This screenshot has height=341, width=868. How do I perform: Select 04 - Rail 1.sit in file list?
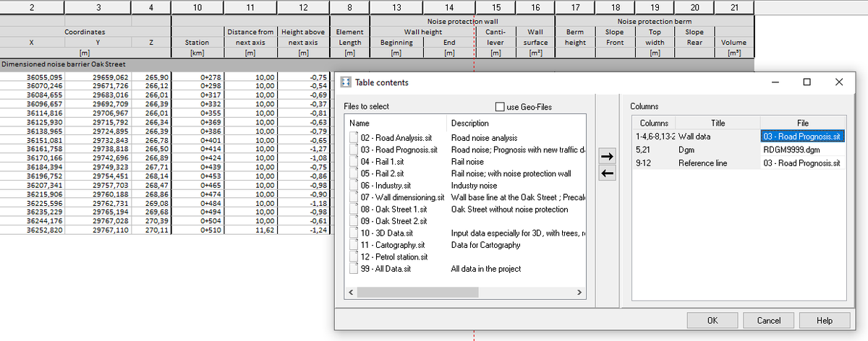[x=383, y=161]
